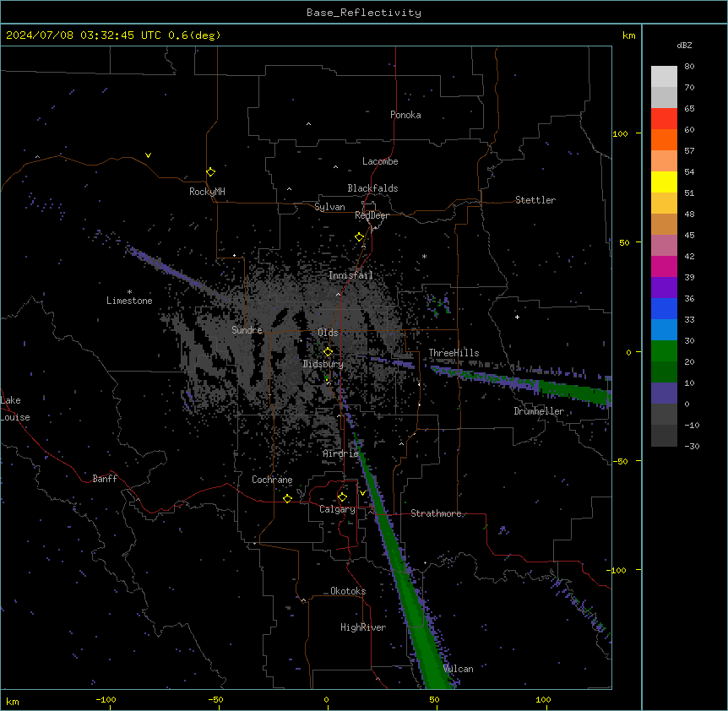Click the Sylvan label
The width and height of the screenshot is (728, 711).
329,207
